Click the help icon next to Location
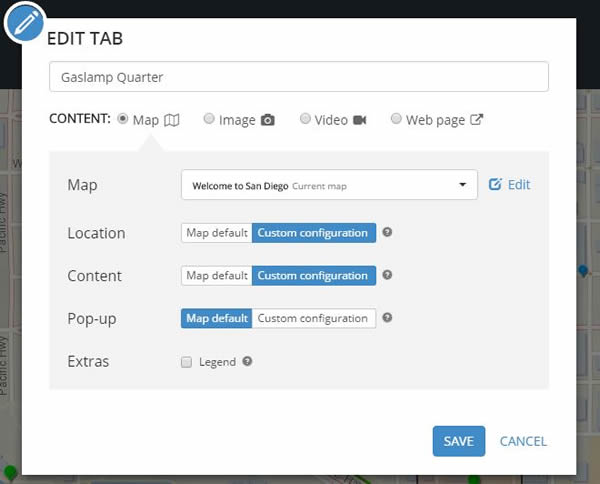Viewport: 600px width, 484px height. 387,233
